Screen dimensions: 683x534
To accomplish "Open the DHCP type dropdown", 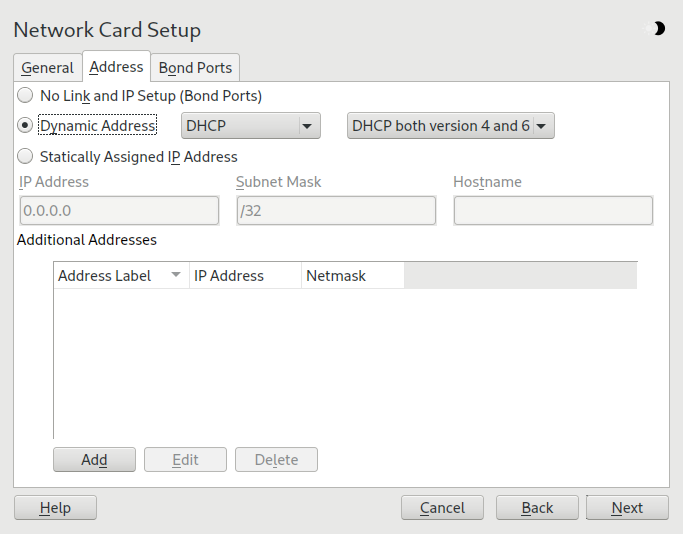I will point(251,126).
